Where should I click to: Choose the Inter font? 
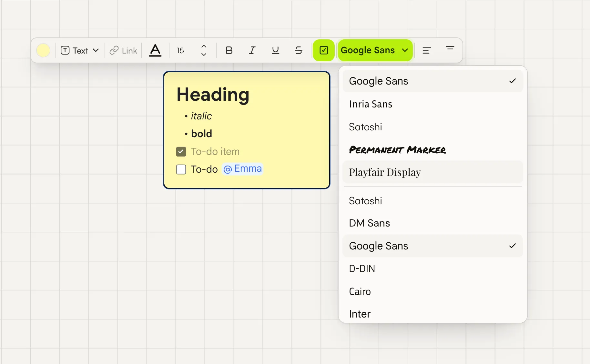432,314
